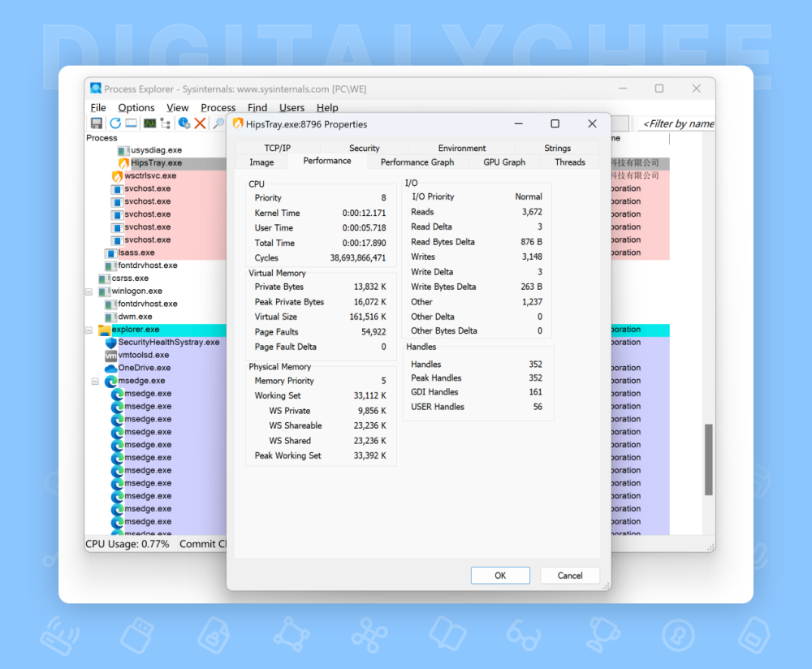812x669 pixels.
Task: Open the Properties icon with gear
Action: click(184, 123)
